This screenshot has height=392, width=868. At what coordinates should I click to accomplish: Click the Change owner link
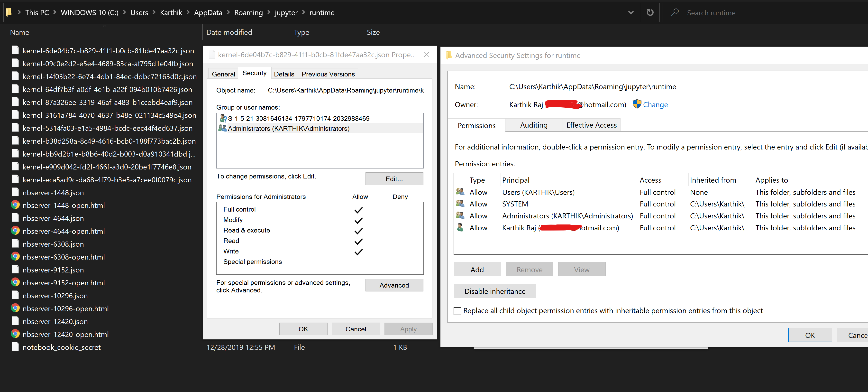tap(655, 104)
